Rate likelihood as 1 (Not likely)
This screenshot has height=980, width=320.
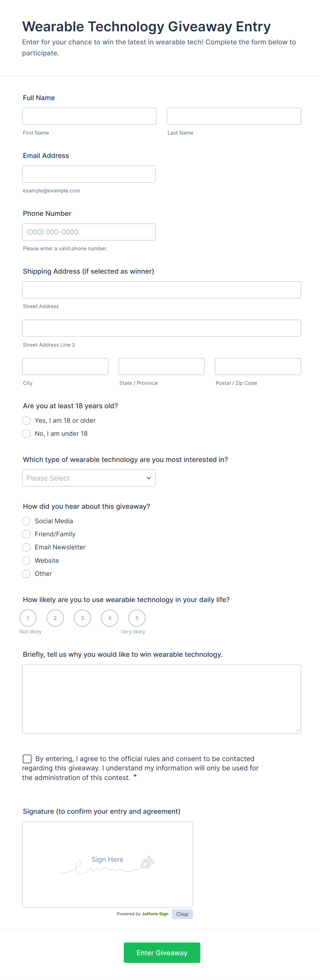[28, 618]
